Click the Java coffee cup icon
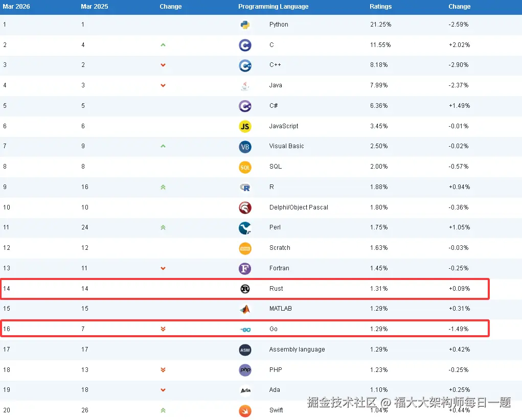 [x=245, y=86]
